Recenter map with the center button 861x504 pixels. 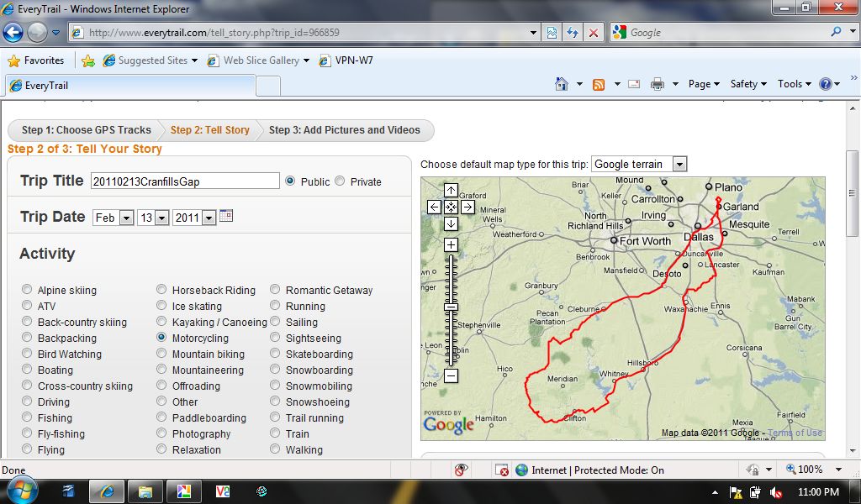pyautogui.click(x=451, y=207)
